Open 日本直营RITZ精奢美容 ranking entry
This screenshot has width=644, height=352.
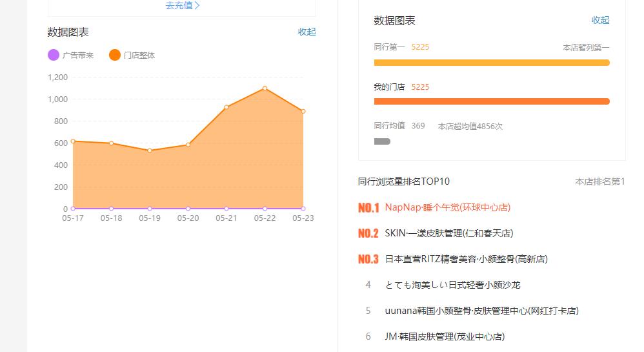pos(466,259)
